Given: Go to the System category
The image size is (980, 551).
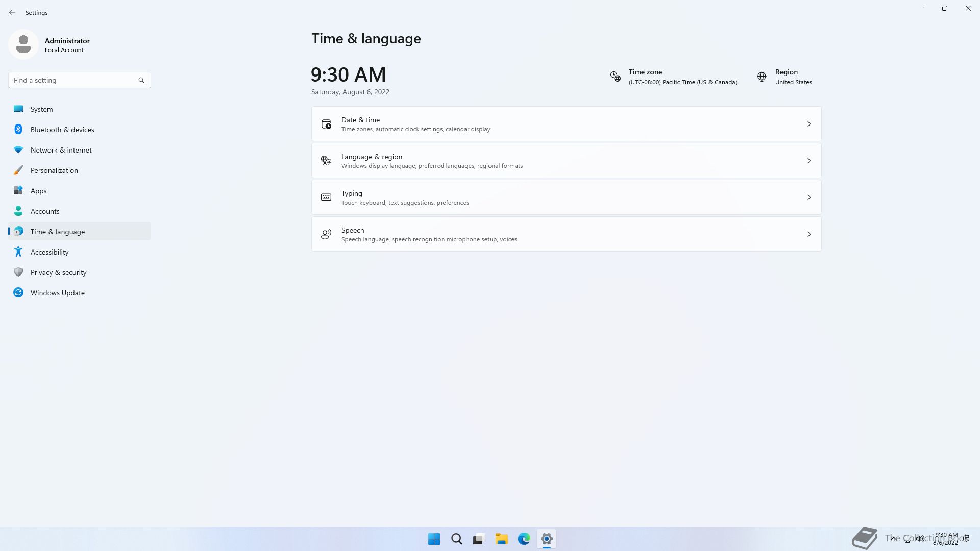Looking at the screenshot, I should pyautogui.click(x=42, y=109).
